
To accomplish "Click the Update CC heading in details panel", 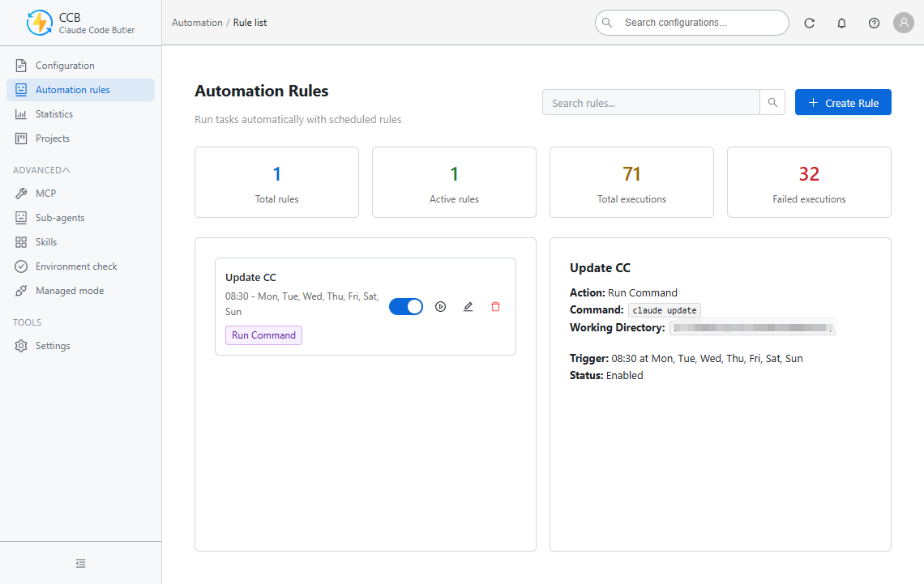I will (600, 268).
